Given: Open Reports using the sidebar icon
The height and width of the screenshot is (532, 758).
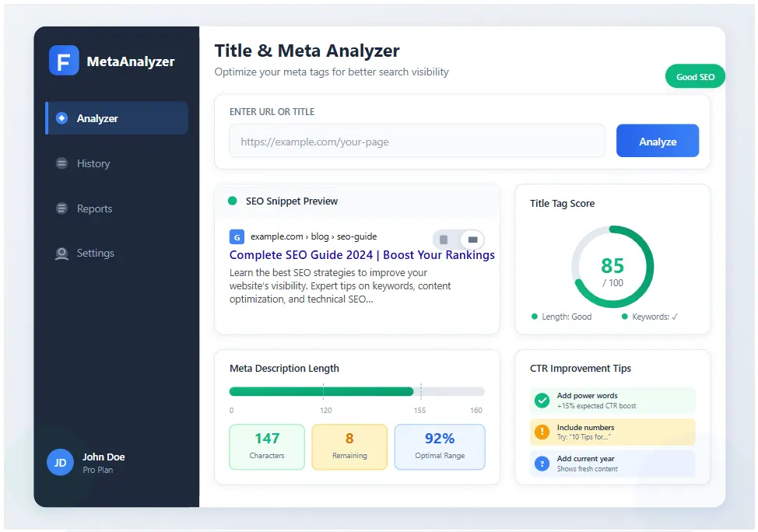Looking at the screenshot, I should (62, 208).
